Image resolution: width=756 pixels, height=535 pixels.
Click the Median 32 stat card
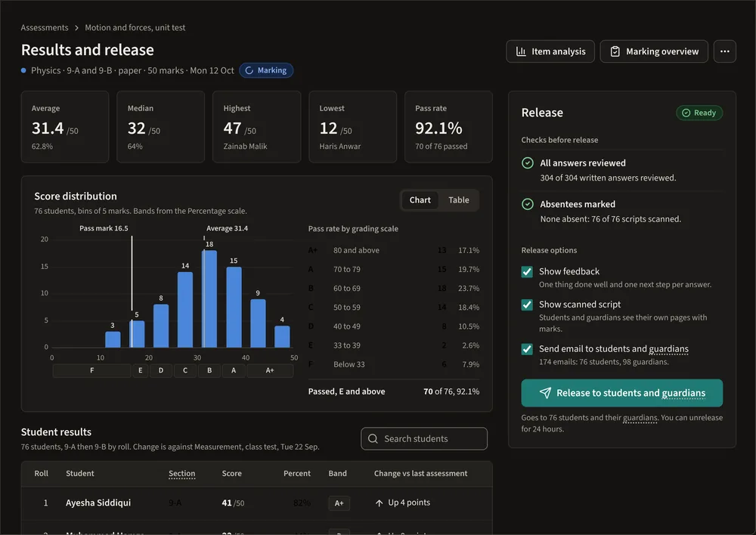coord(161,127)
